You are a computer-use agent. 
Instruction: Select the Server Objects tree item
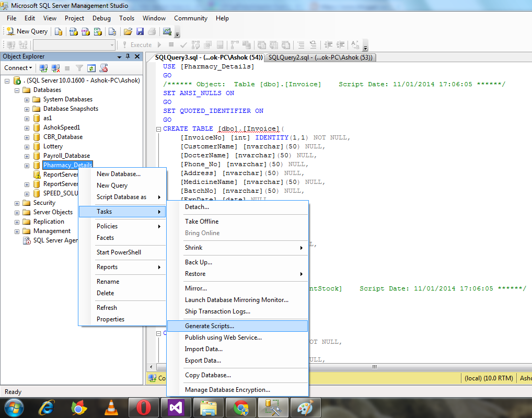click(x=53, y=212)
